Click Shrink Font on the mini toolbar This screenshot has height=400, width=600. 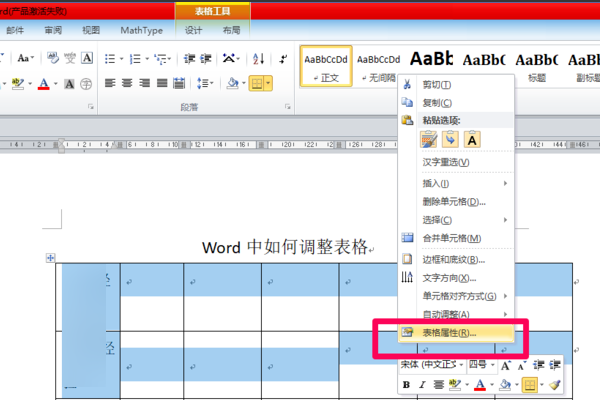[x=522, y=366]
